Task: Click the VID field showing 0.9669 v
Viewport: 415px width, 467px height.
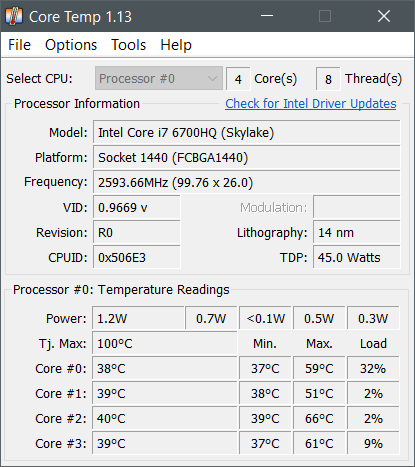Action: pyautogui.click(x=137, y=208)
